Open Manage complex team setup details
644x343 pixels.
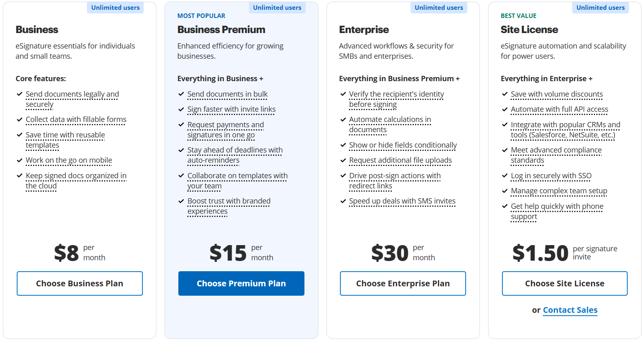pos(559,191)
